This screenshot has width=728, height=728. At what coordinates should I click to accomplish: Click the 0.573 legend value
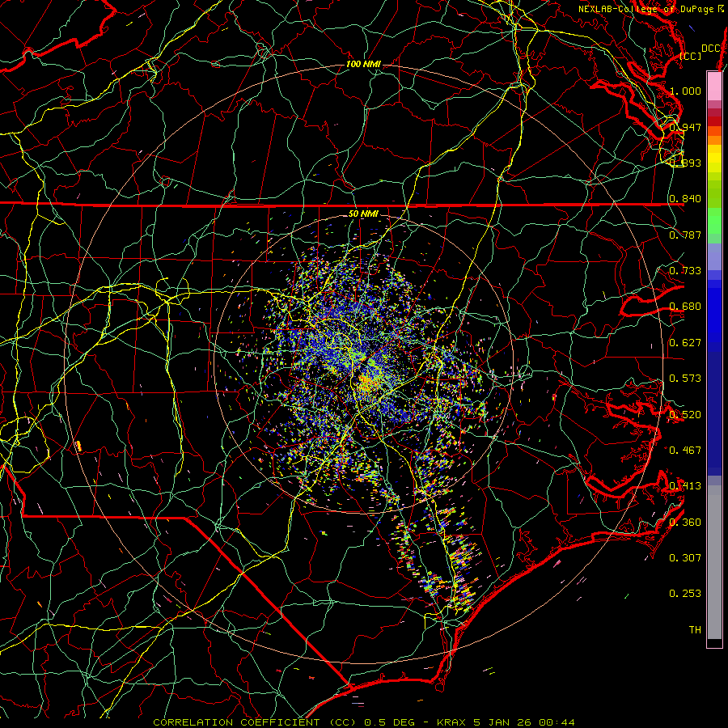tap(685, 379)
